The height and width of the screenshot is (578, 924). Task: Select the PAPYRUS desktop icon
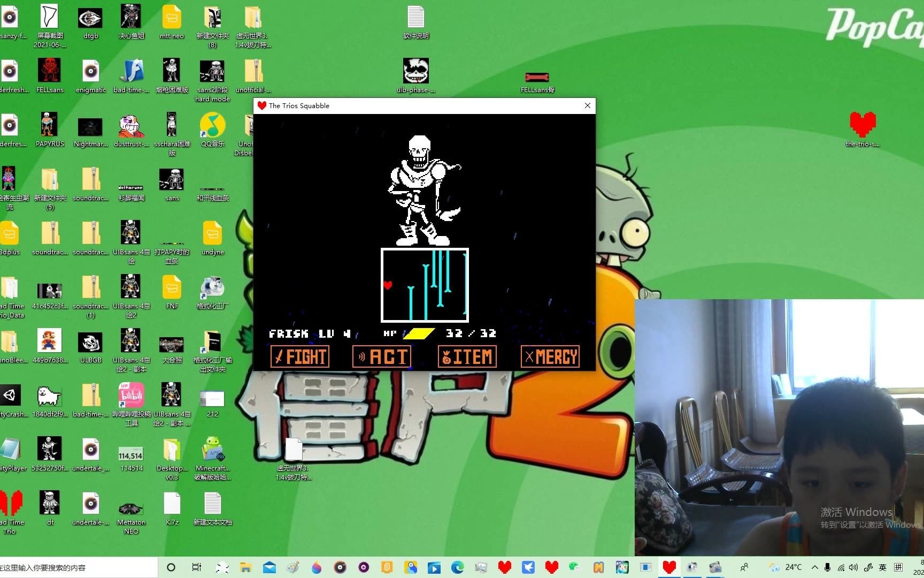coord(49,131)
